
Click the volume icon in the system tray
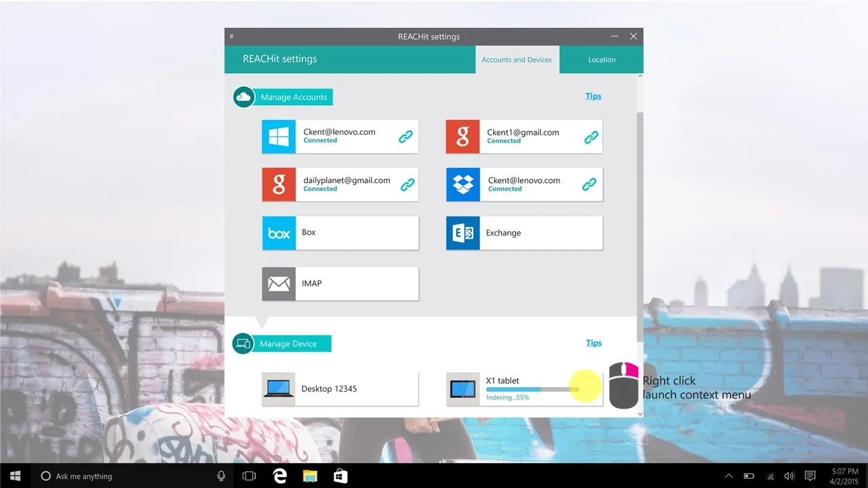click(x=789, y=476)
